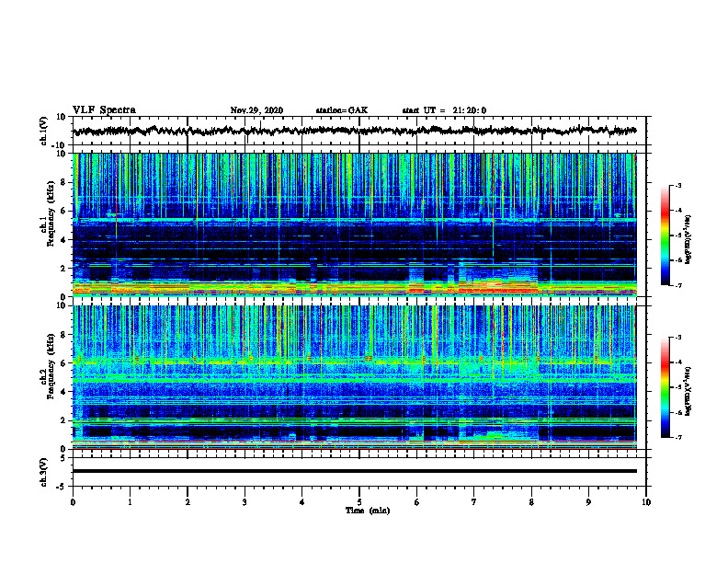Click the ch.1 colorbar log(PSD) unit label
Screen dimensions: 728x563
click(688, 240)
